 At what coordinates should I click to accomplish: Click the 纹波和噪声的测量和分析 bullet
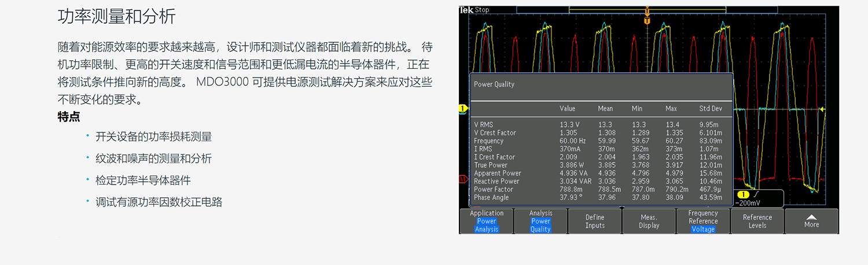[x=154, y=159]
